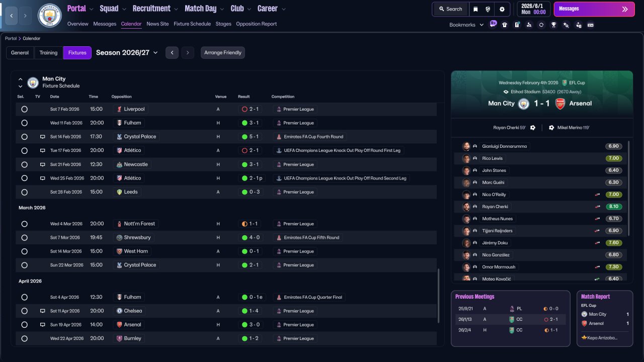Click the Leeds club crest
This screenshot has width=644, height=362.
(x=119, y=192)
